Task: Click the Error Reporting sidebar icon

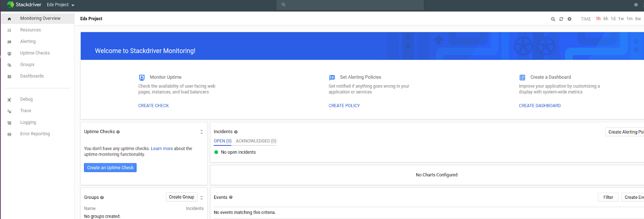Action: (x=9, y=134)
